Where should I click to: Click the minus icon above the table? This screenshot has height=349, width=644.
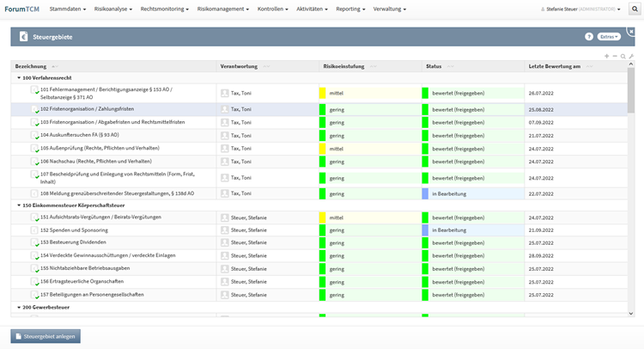(615, 56)
